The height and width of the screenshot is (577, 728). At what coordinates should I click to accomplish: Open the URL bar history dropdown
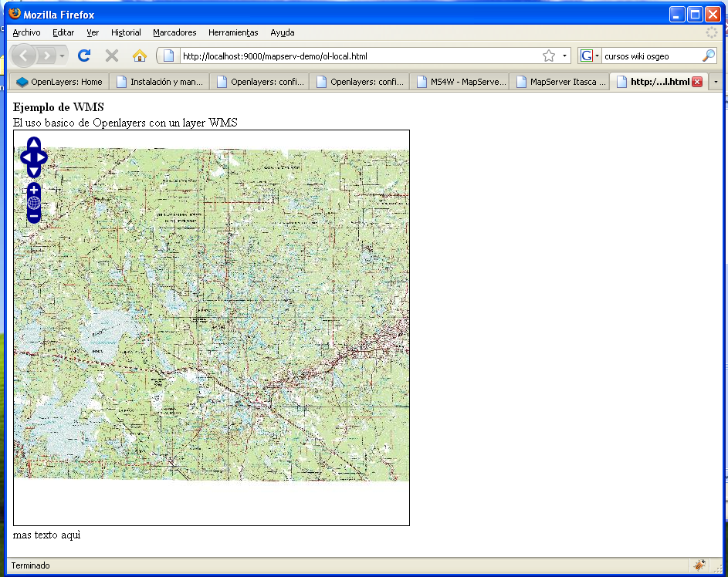pos(564,56)
